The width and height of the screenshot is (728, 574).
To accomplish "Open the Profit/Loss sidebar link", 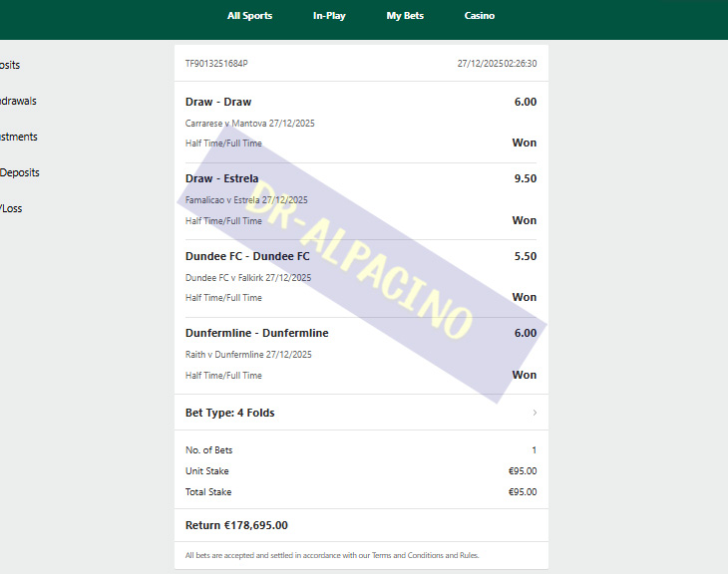I will [x=11, y=208].
